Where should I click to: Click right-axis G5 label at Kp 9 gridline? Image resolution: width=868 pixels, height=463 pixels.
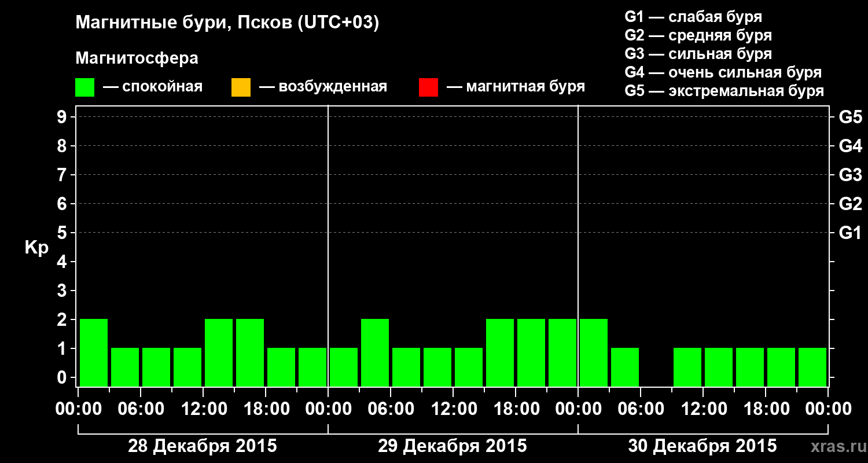(851, 117)
